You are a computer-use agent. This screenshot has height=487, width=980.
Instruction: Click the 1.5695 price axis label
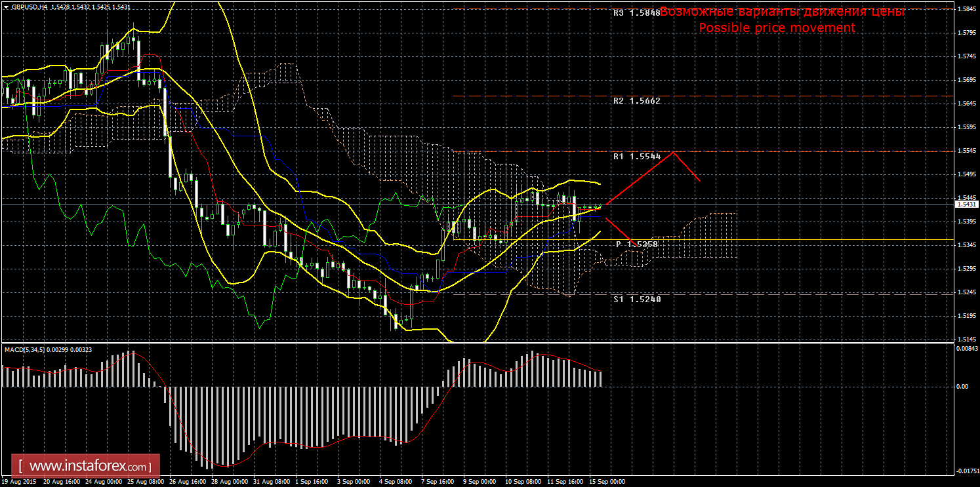click(x=968, y=80)
